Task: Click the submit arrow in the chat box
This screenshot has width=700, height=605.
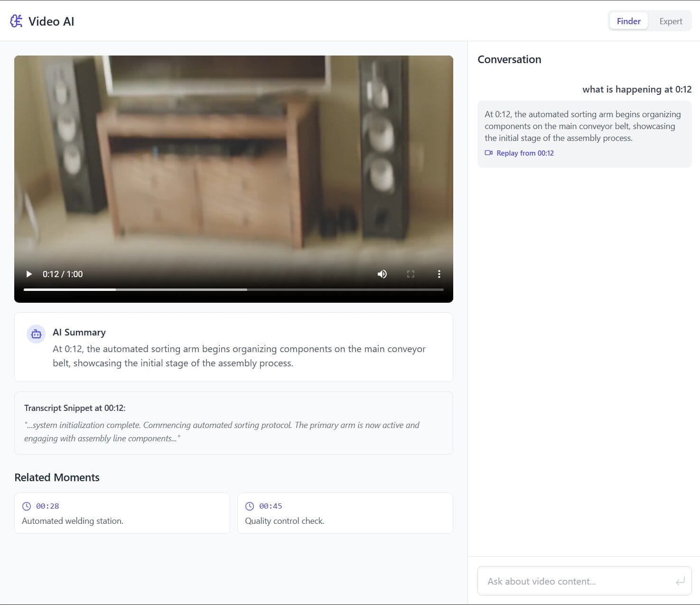Action: pyautogui.click(x=681, y=580)
